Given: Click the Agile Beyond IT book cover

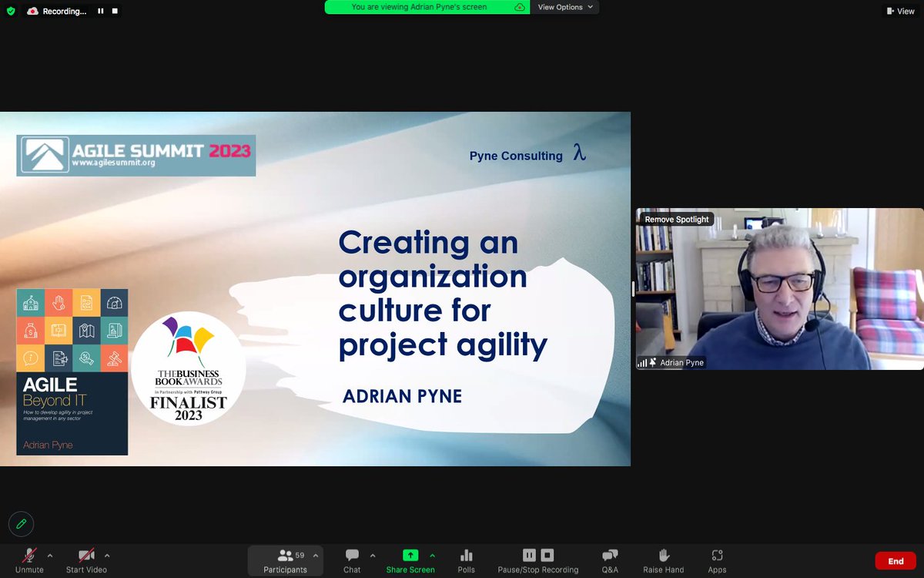Looking at the screenshot, I should pos(72,371).
